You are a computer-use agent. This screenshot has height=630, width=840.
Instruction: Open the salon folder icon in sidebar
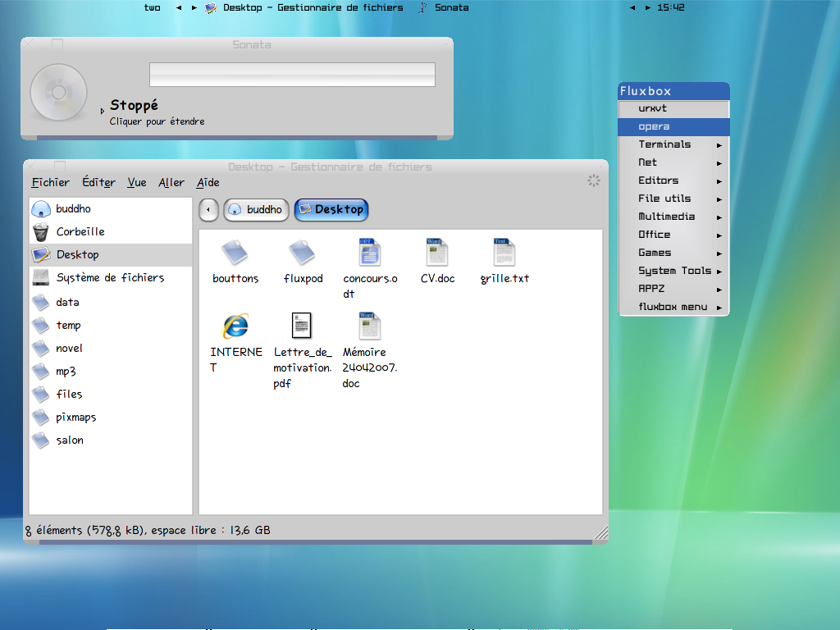coord(41,441)
